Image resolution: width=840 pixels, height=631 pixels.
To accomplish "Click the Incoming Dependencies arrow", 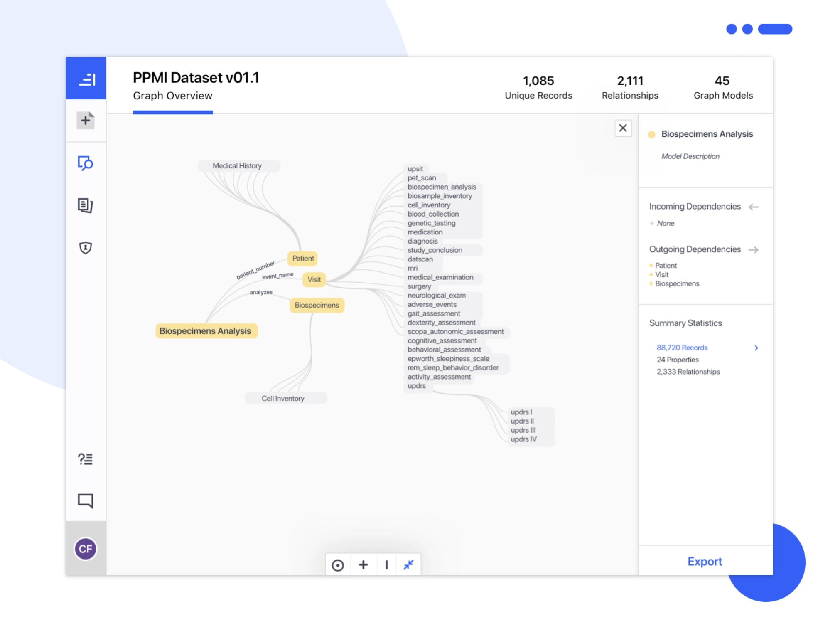I will (754, 207).
